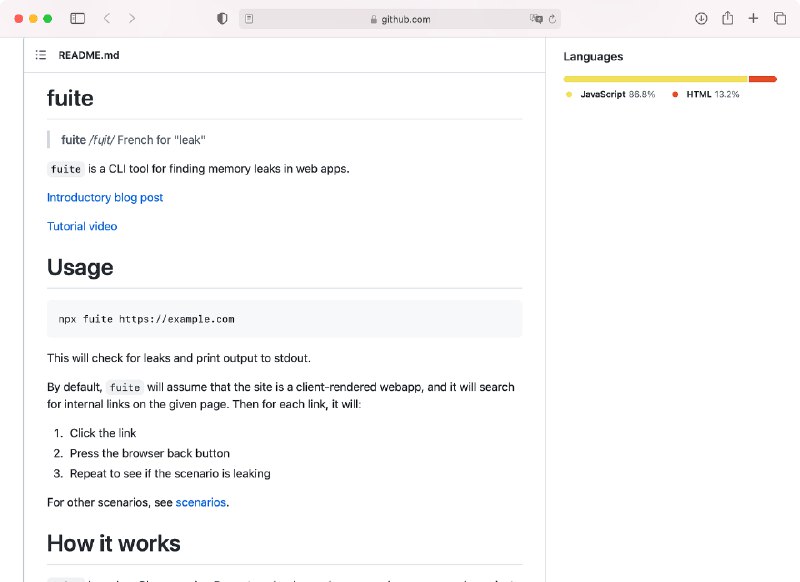This screenshot has width=800, height=582.
Task: Go forward with the browser forward arrow
Action: click(x=132, y=19)
